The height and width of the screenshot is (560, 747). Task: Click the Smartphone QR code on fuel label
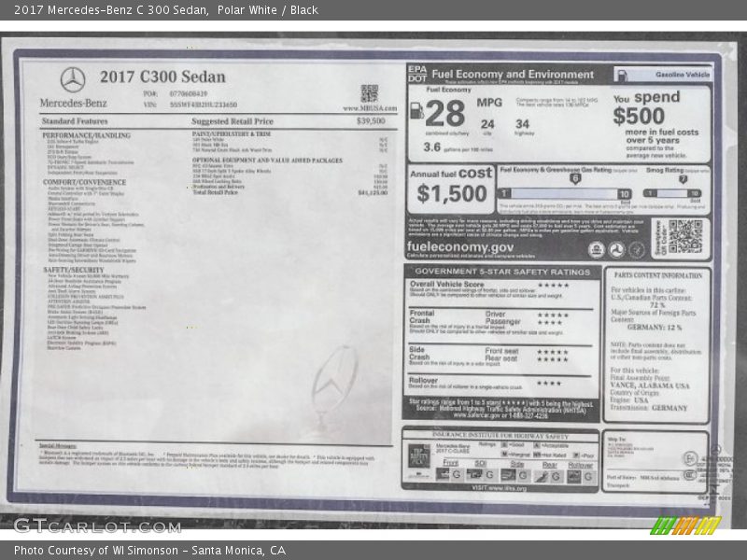684,236
